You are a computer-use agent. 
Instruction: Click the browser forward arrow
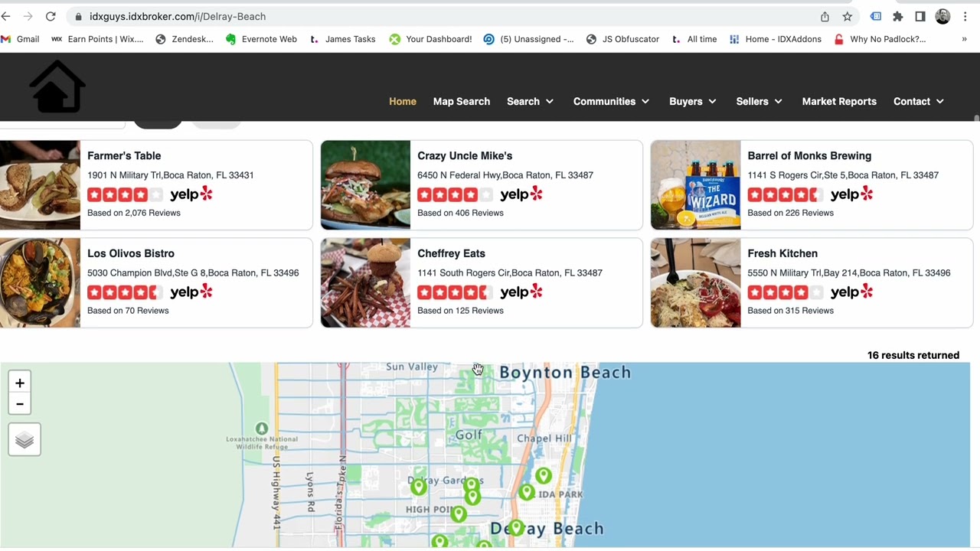coord(28,16)
